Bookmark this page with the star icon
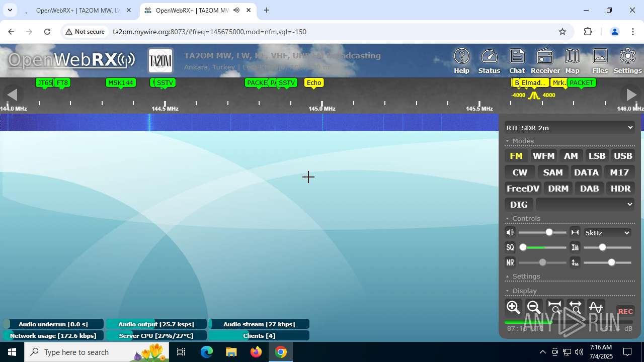Screen dimensions: 644x362 point(562,32)
